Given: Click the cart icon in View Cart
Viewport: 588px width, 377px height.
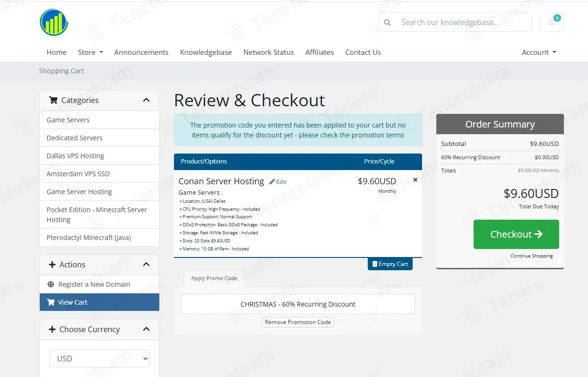Looking at the screenshot, I should [x=51, y=302].
